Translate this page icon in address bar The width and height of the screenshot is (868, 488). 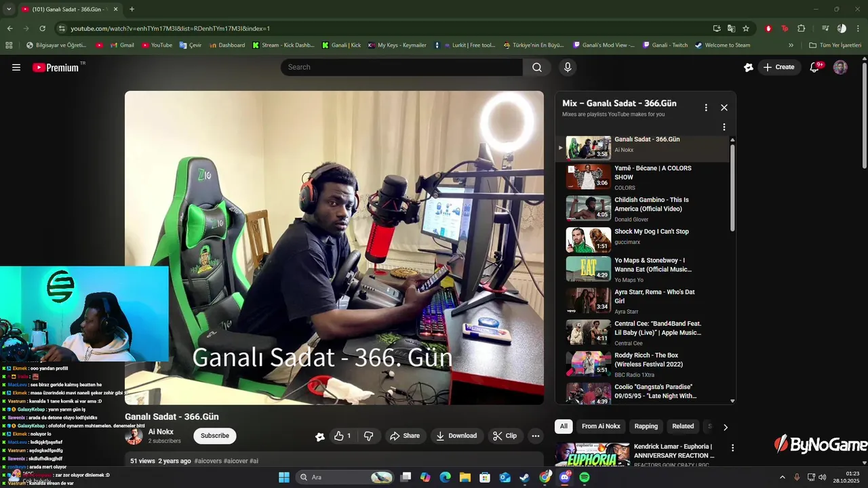pos(731,28)
